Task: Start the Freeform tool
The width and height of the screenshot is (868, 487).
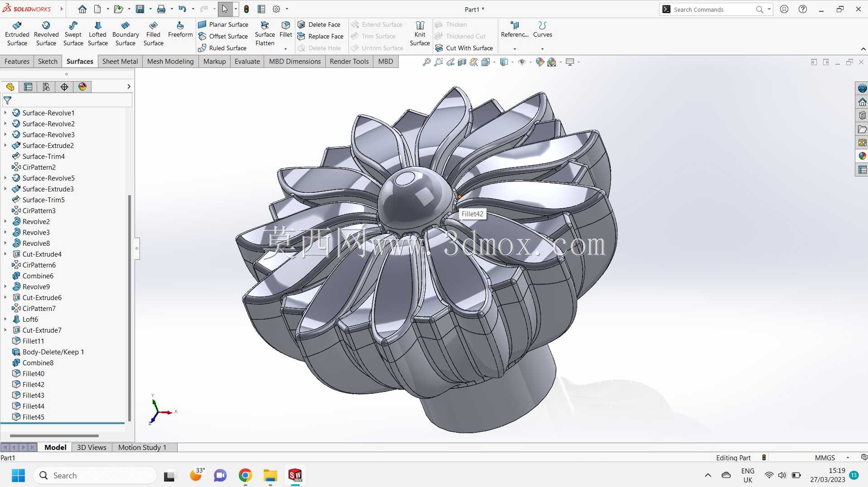Action: (x=180, y=30)
